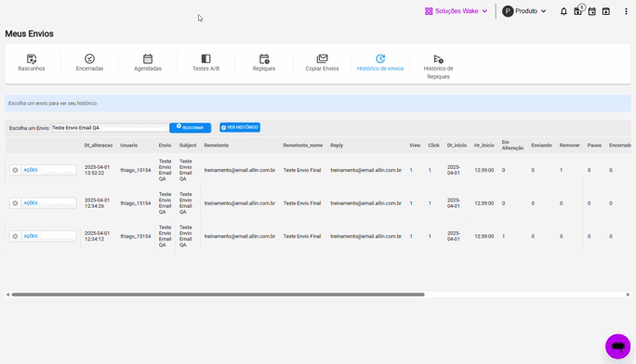The image size is (636, 364).
Task: Open the notifications bell
Action: point(563,11)
